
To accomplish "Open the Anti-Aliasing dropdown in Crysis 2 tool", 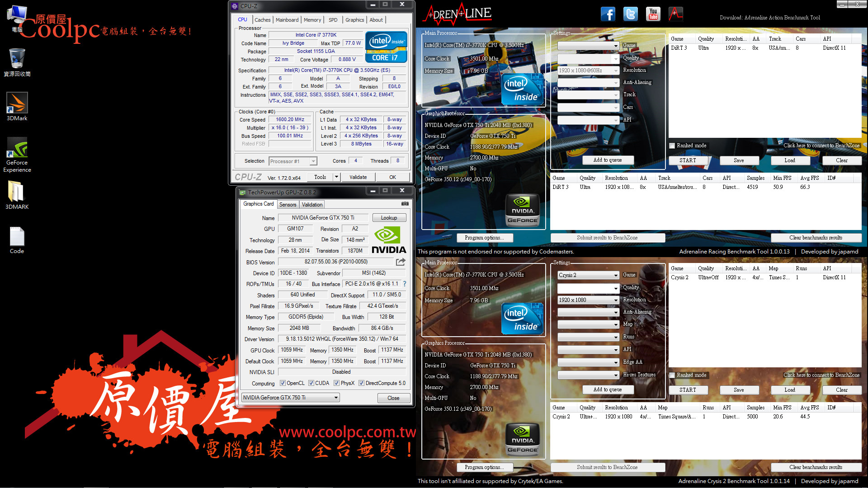I will [x=588, y=312].
